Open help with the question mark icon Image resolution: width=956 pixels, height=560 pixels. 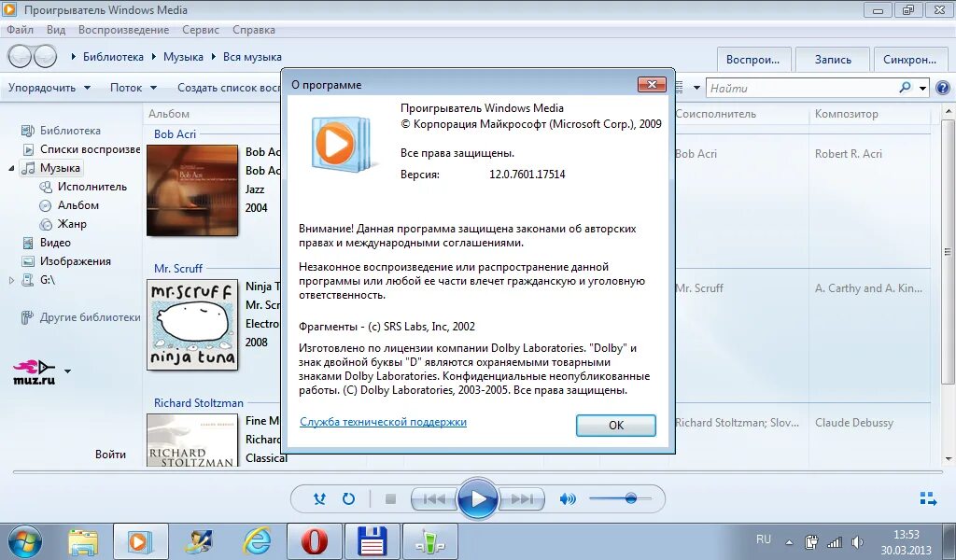pos(943,88)
